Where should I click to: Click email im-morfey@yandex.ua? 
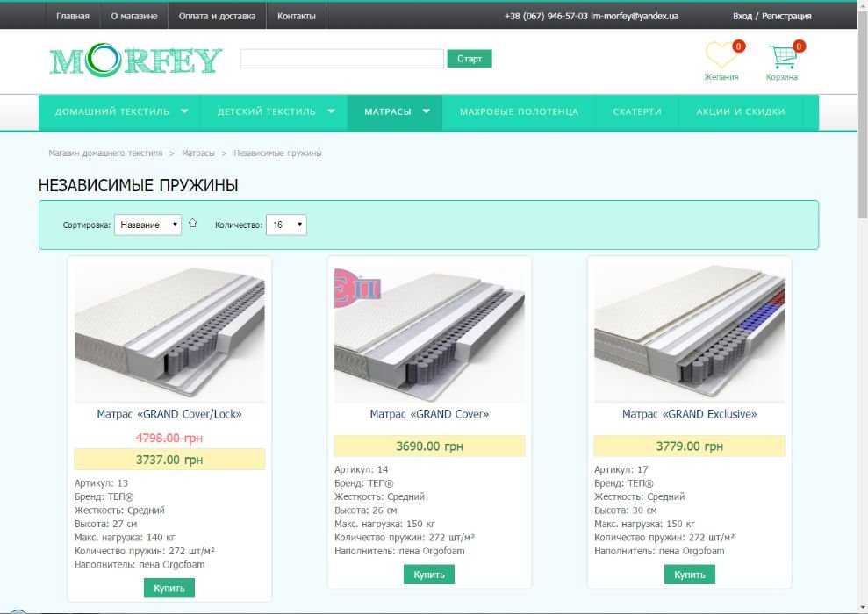(x=635, y=16)
